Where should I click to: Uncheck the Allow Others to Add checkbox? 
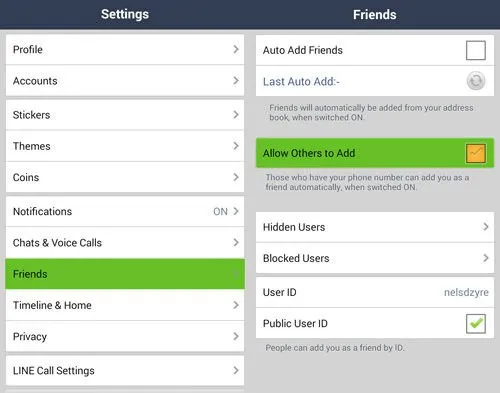click(476, 153)
